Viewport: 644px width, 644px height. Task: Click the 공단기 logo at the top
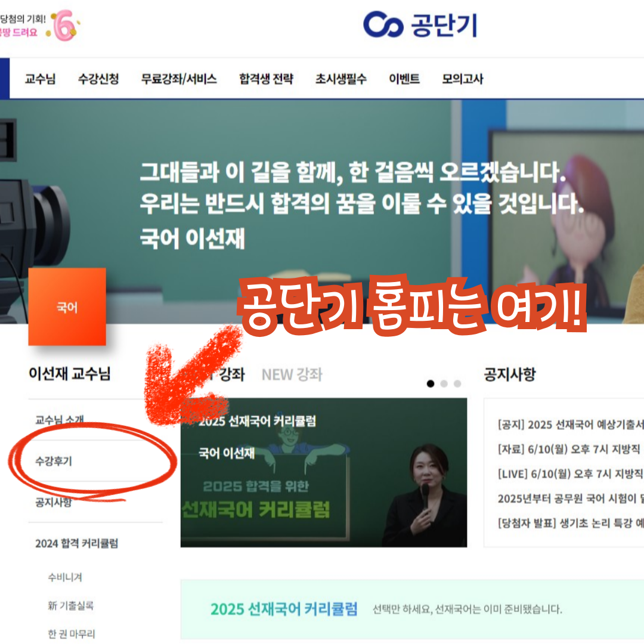(420, 24)
